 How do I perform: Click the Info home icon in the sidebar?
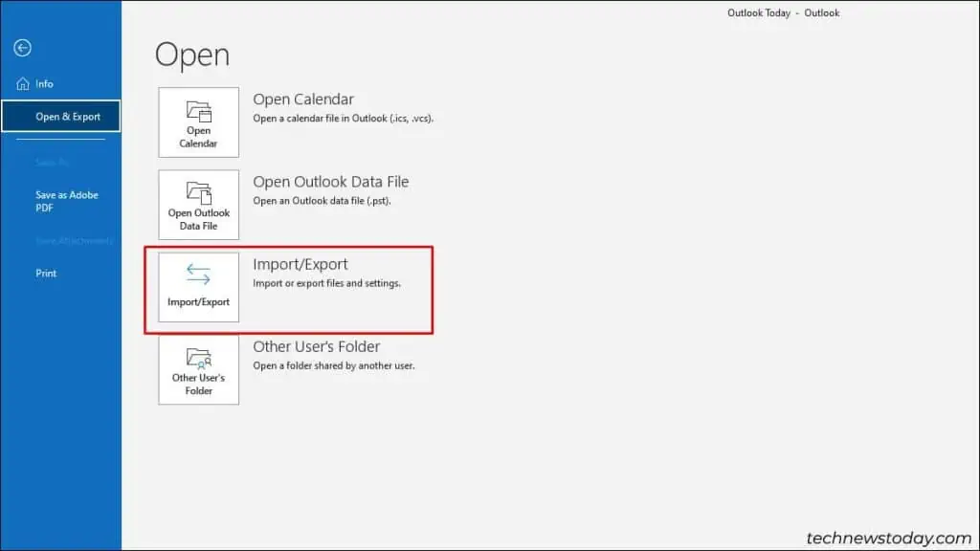point(21,83)
